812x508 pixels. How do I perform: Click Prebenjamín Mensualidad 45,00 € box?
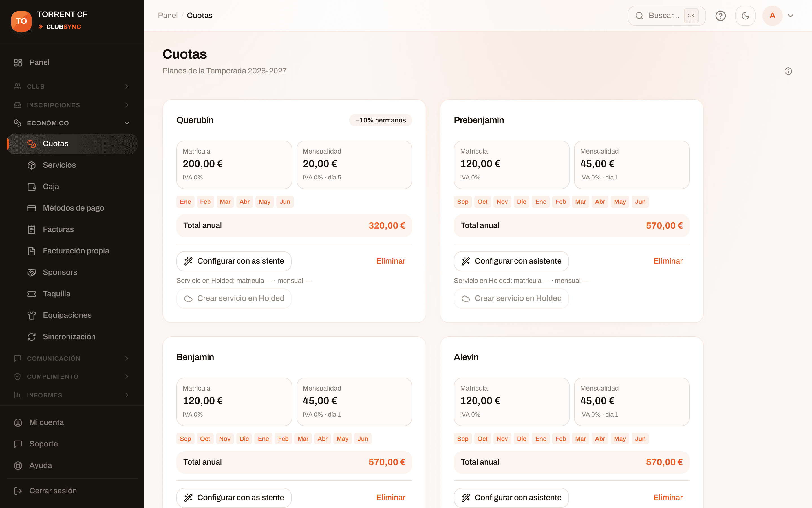[632, 165]
